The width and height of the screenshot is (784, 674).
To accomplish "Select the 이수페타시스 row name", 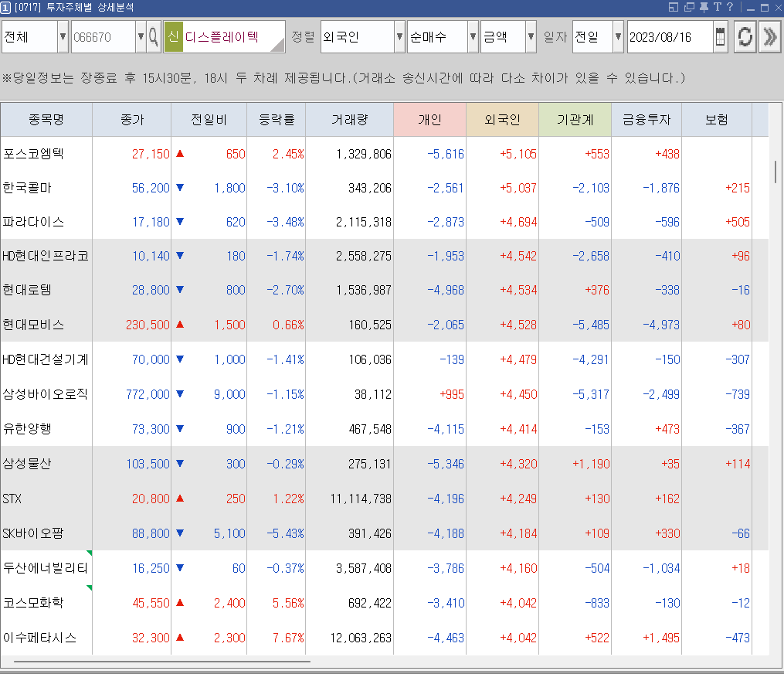I will pyautogui.click(x=39, y=638).
